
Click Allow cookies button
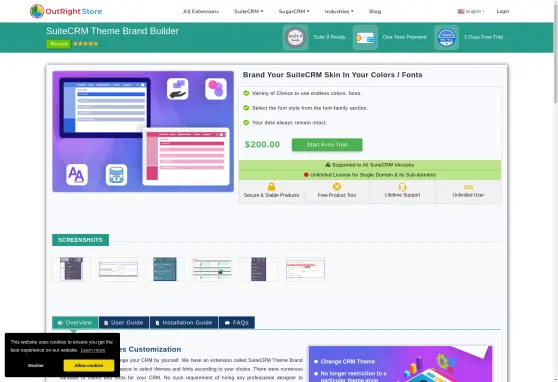[x=89, y=365]
